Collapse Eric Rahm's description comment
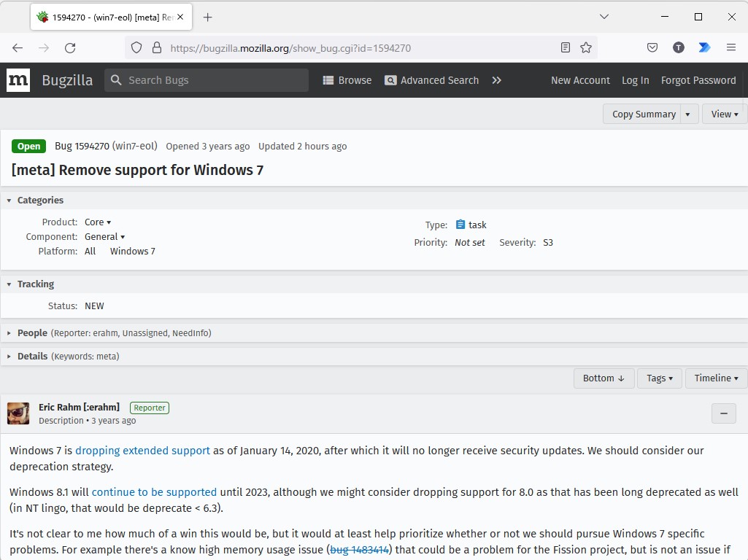 coord(723,413)
